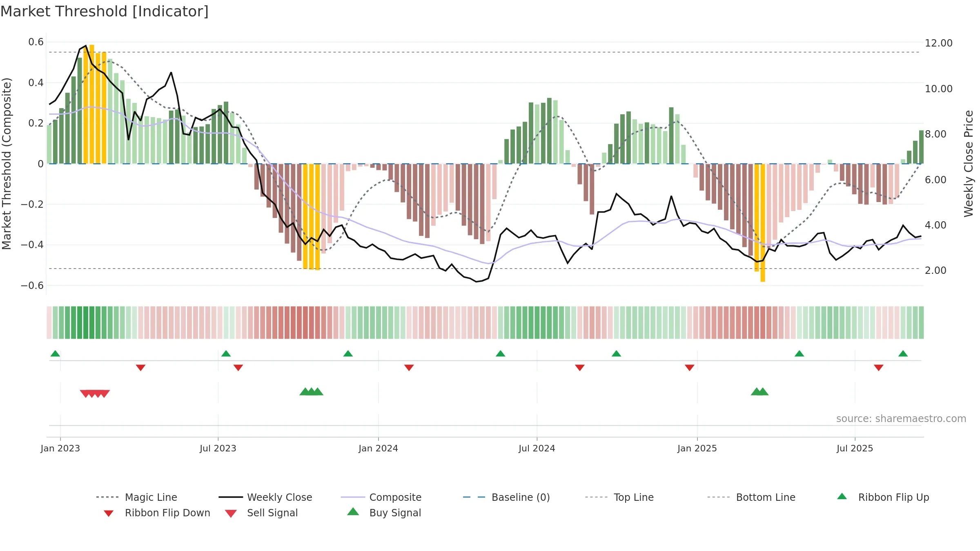Click the 8.00 right axis price label

pyautogui.click(x=935, y=134)
